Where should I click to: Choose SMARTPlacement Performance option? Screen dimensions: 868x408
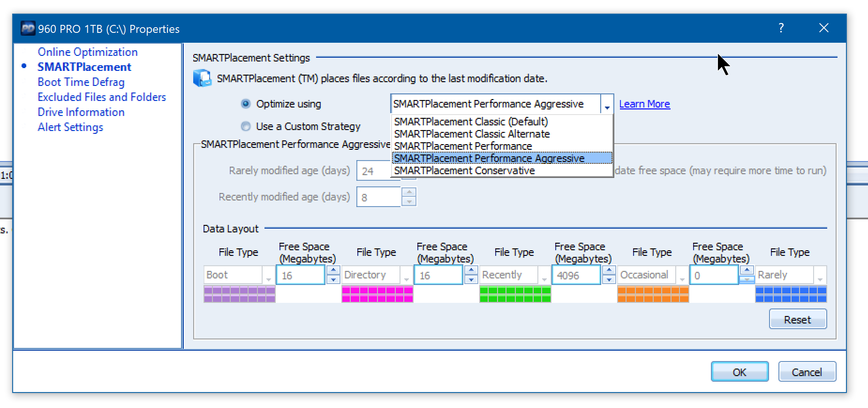point(502,146)
